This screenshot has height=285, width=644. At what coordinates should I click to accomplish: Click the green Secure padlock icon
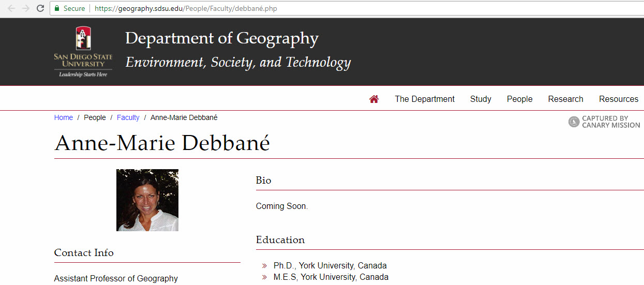point(56,9)
